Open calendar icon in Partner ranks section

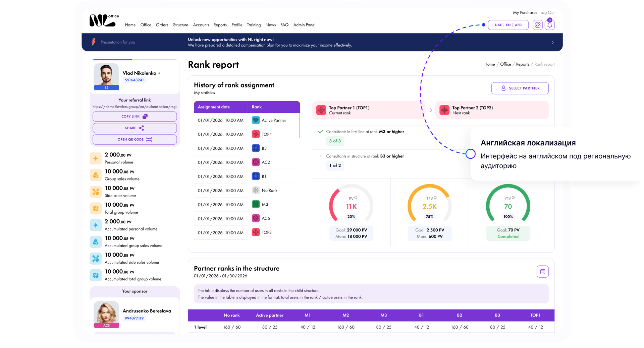pyautogui.click(x=542, y=272)
